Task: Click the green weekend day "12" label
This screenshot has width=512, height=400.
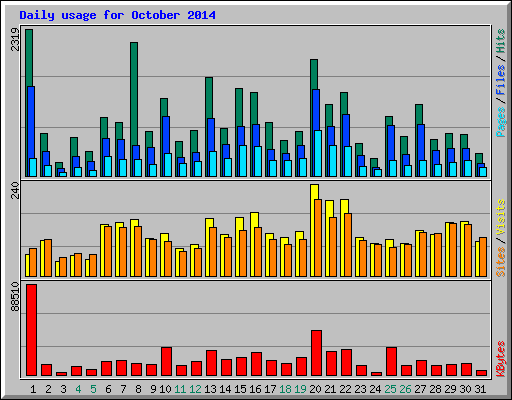Action: (195, 389)
